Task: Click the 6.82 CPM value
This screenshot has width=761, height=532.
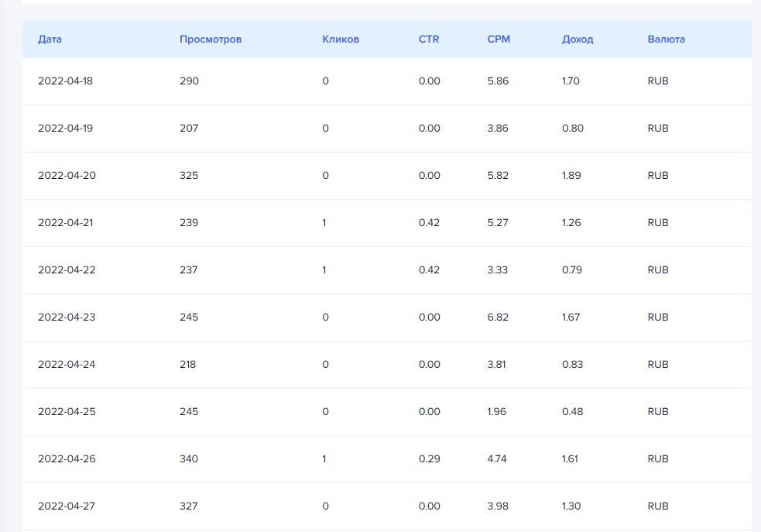Action: pyautogui.click(x=498, y=317)
